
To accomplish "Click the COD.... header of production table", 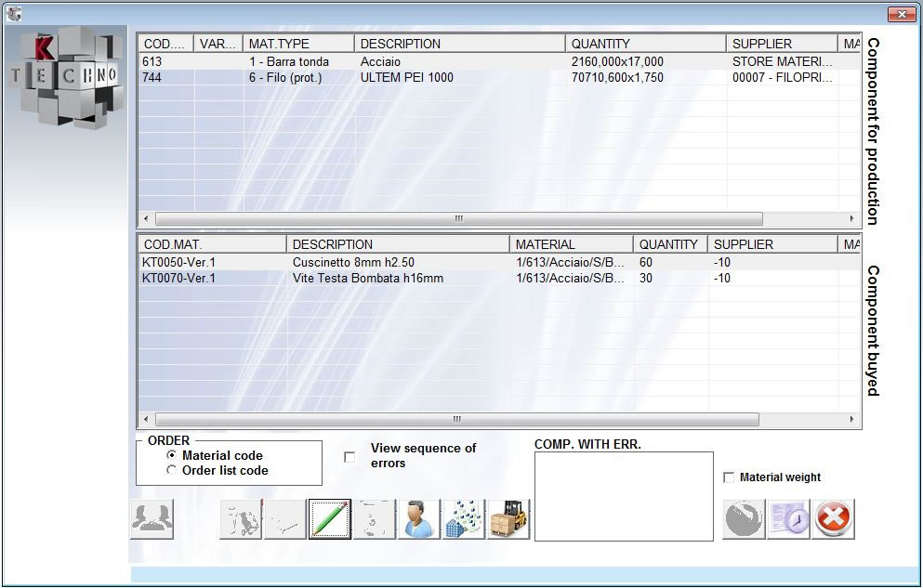I will (166, 44).
